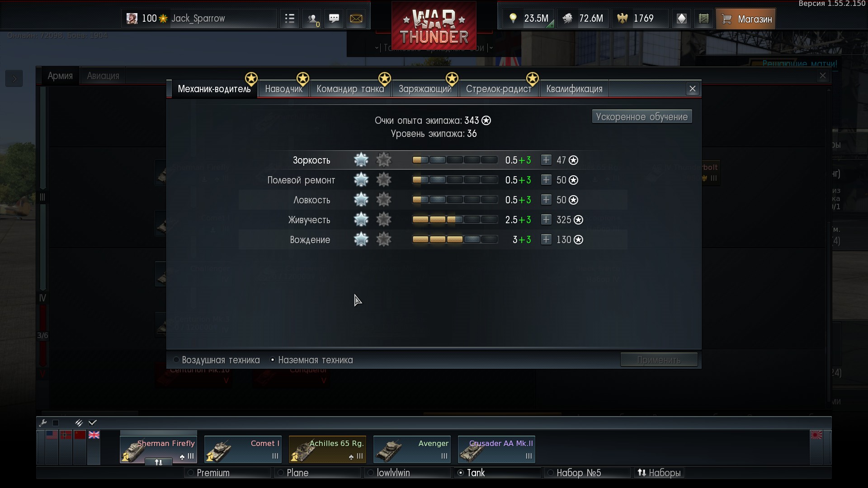This screenshot has width=868, height=488.
Task: Click the War Thunder chat icon in top bar
Action: pos(335,18)
